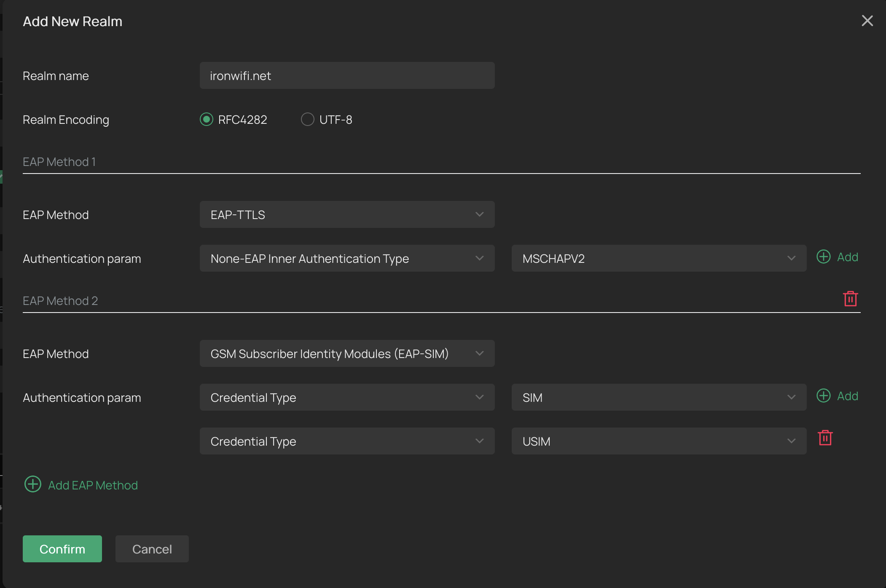Open the EAP-TTLS method dropdown

[347, 215]
